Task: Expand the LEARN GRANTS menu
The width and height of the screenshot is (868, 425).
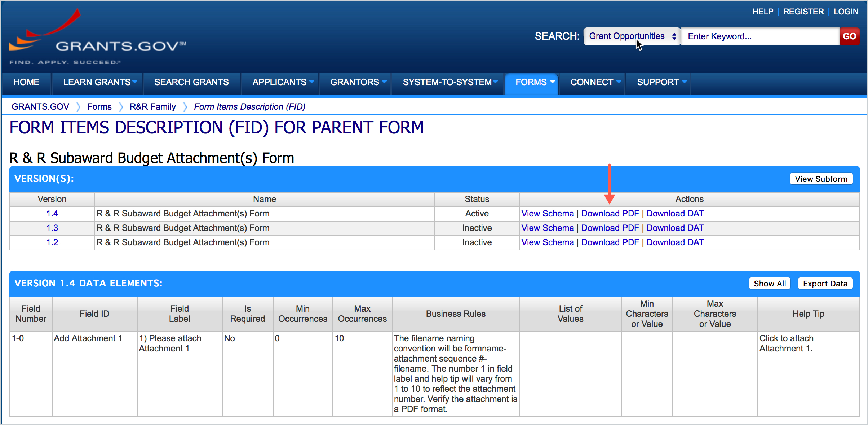Action: click(97, 82)
